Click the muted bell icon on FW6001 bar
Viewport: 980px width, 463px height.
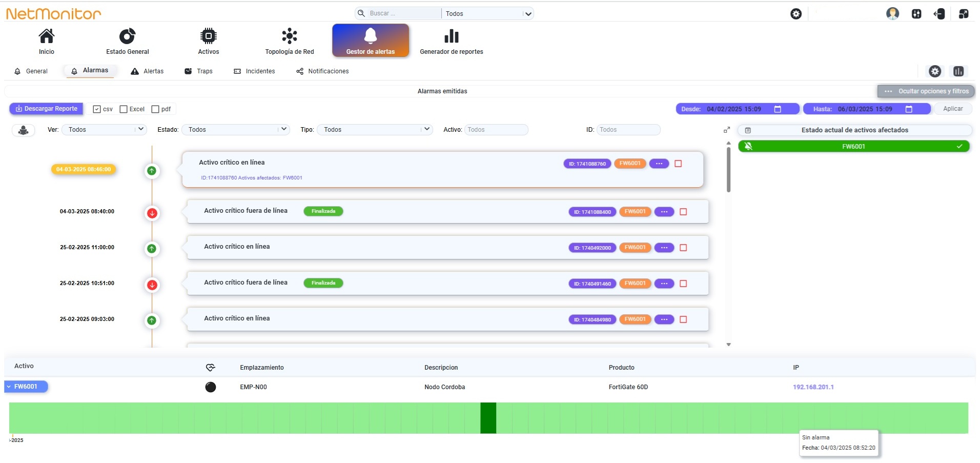point(748,146)
